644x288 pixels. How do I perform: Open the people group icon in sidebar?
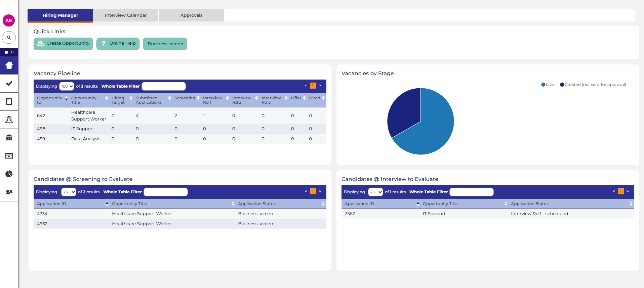(x=9, y=192)
